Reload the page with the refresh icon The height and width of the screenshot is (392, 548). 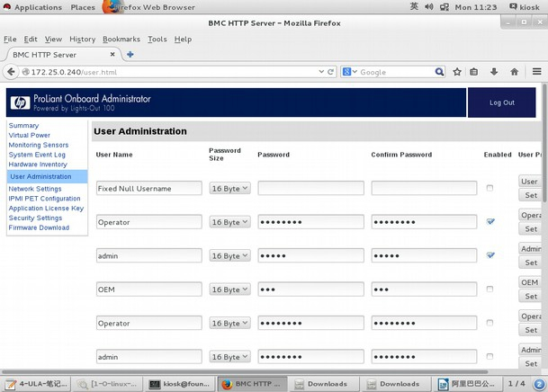point(330,72)
